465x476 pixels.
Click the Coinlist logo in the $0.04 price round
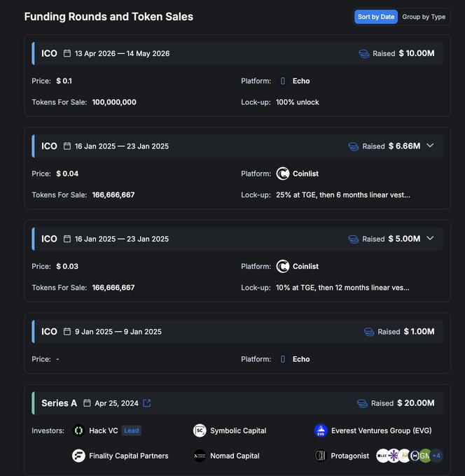(283, 174)
